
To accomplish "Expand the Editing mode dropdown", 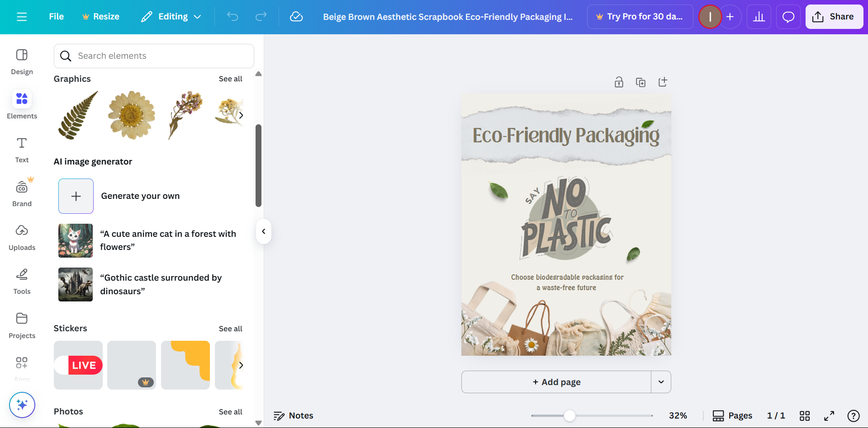I will [x=171, y=17].
